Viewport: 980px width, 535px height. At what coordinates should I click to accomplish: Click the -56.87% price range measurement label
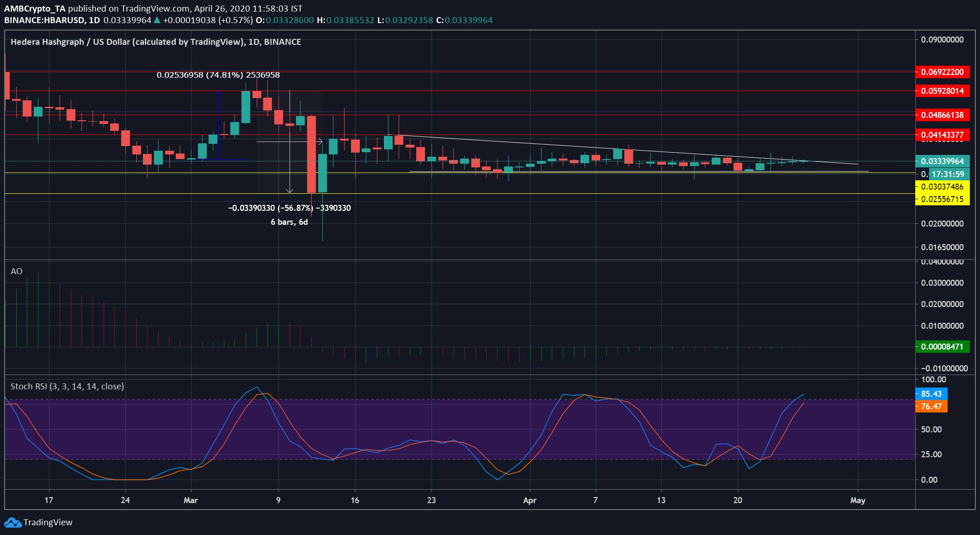click(290, 208)
